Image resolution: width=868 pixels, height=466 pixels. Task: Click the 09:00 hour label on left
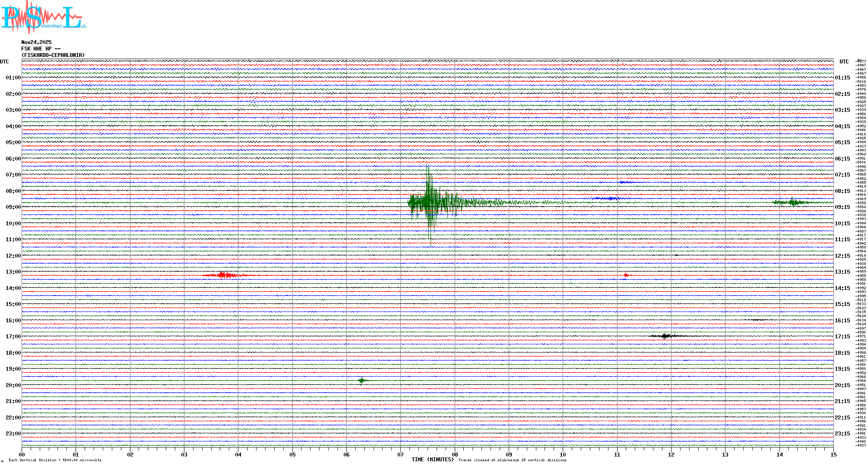[x=13, y=207]
